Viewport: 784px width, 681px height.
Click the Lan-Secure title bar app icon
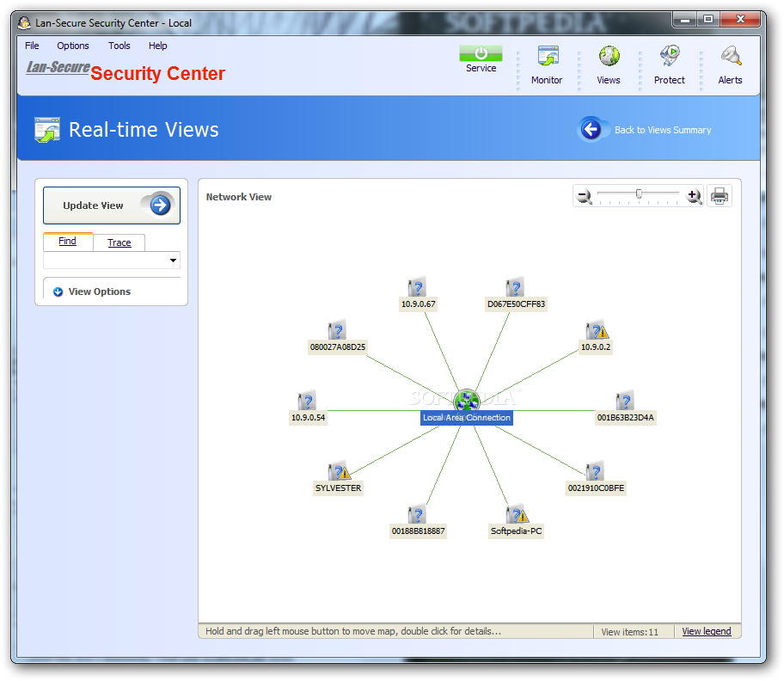coord(24,23)
